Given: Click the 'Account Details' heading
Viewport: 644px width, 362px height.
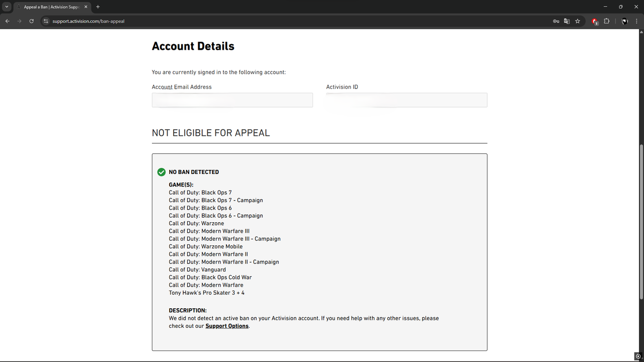Looking at the screenshot, I should point(193,46).
